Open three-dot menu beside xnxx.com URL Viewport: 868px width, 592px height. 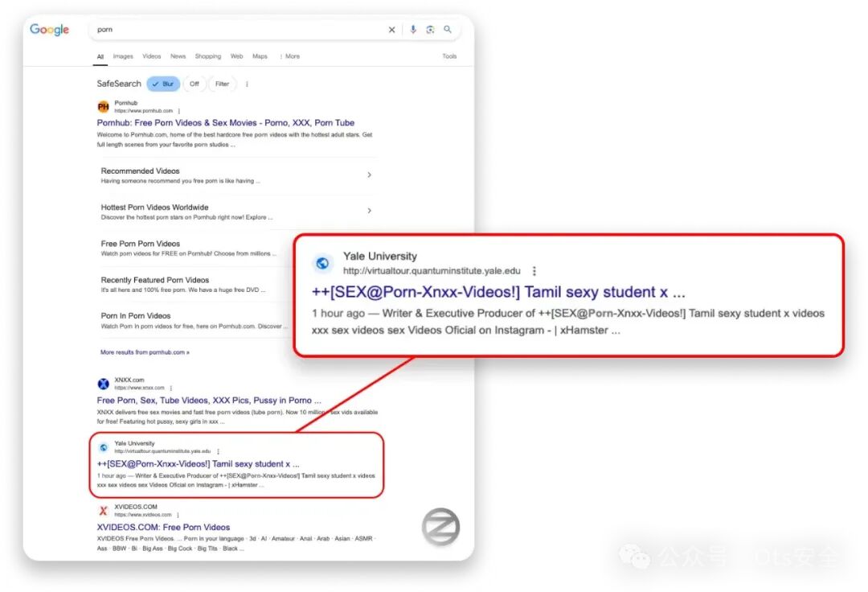(171, 388)
